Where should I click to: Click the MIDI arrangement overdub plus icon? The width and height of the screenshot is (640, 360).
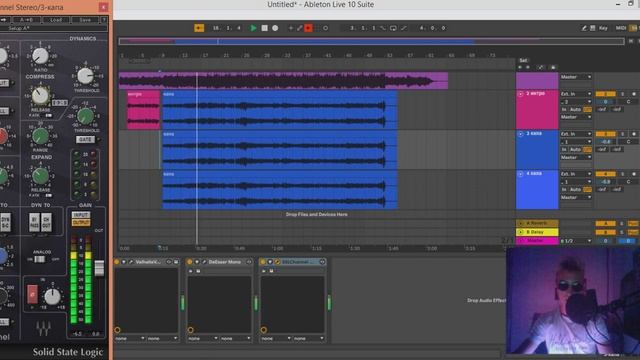pos(291,28)
